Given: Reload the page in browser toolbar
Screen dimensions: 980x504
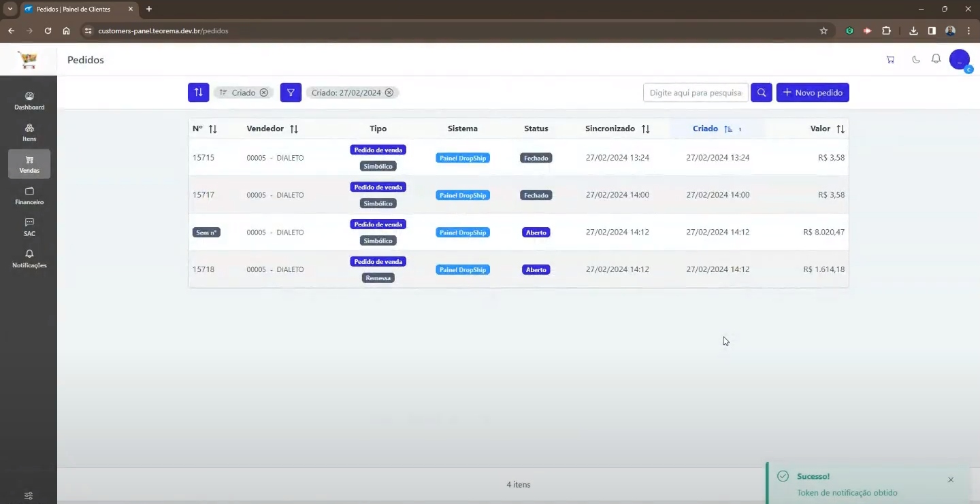Looking at the screenshot, I should [48, 31].
